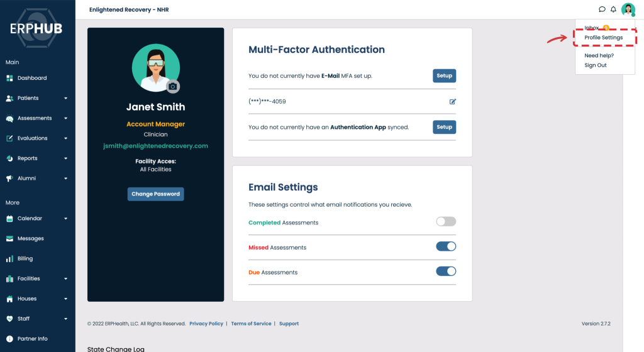
Task: Click the Evaluations pencil icon
Action: click(x=9, y=138)
